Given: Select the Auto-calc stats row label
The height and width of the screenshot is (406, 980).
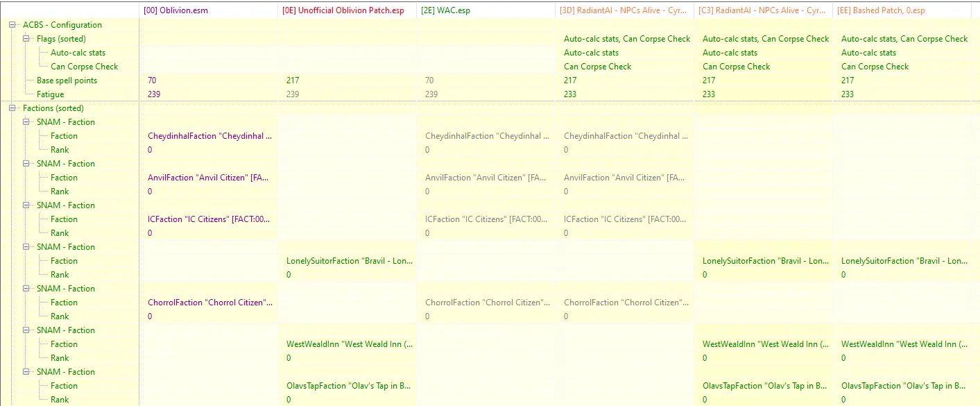Looking at the screenshot, I should 78,53.
